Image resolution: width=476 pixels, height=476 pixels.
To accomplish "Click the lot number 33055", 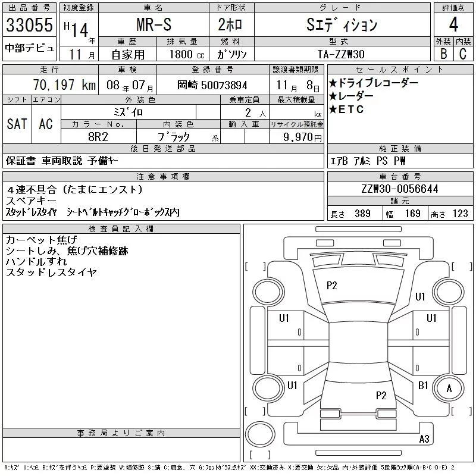I will pyautogui.click(x=29, y=26).
